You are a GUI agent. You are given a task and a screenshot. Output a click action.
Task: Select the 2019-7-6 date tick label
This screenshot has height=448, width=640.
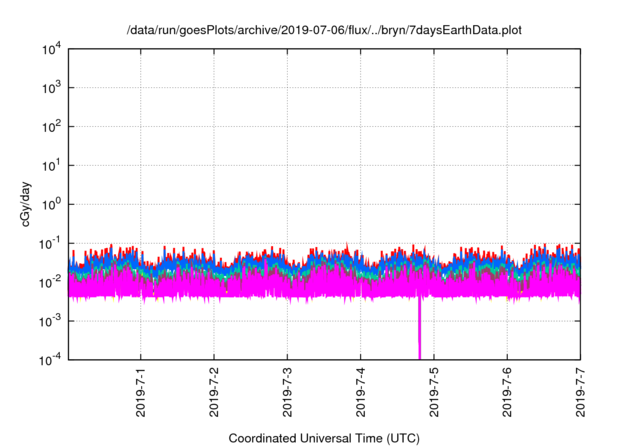click(507, 392)
